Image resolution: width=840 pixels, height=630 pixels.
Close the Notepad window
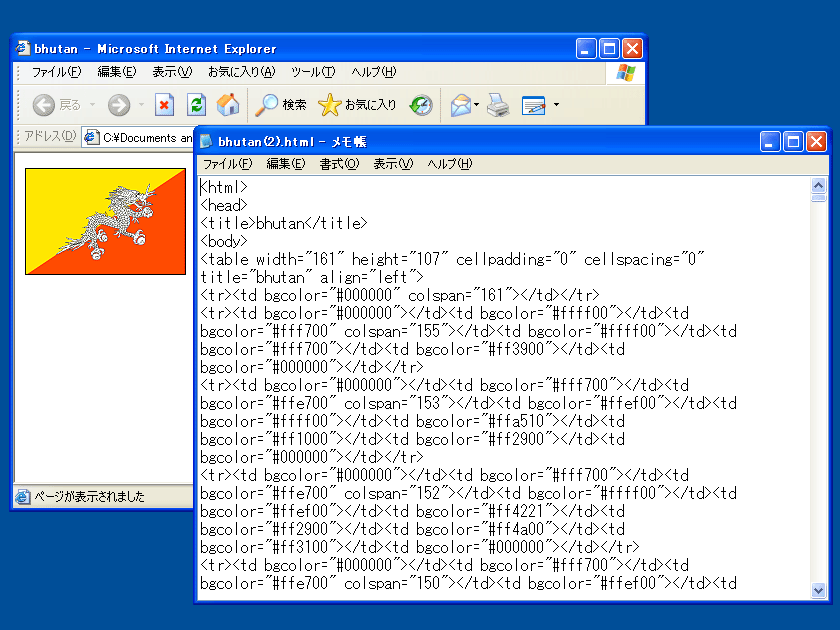click(x=816, y=142)
